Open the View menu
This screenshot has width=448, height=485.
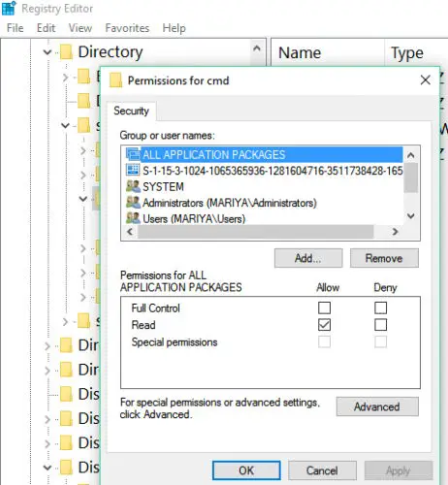click(x=80, y=28)
